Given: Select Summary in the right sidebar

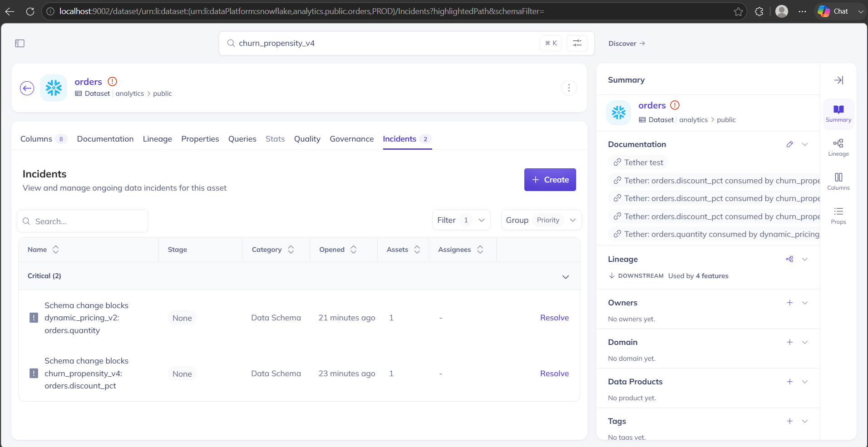Looking at the screenshot, I should point(838,114).
